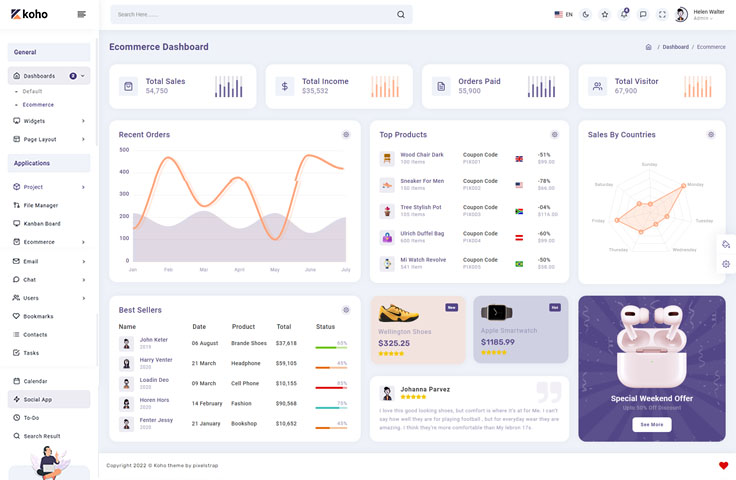This screenshot has width=736, height=480.
Task: Open the Recent Orders settings gear
Action: pos(346,134)
